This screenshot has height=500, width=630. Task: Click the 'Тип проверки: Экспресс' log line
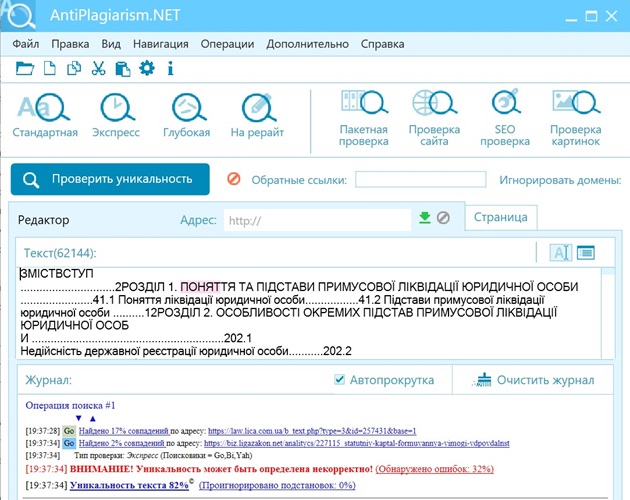[163, 455]
